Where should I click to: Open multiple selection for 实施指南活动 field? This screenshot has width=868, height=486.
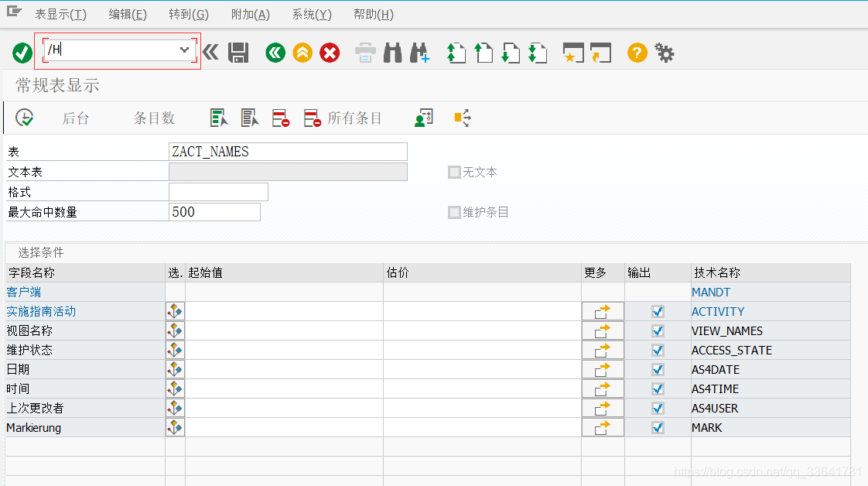[x=174, y=311]
